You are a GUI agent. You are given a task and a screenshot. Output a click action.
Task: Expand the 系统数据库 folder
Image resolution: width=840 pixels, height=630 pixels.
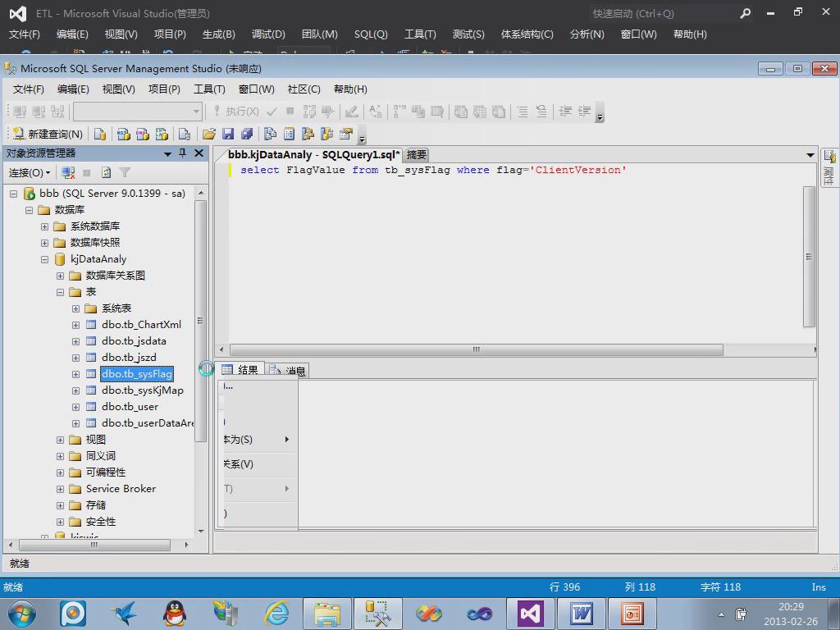tap(44, 226)
